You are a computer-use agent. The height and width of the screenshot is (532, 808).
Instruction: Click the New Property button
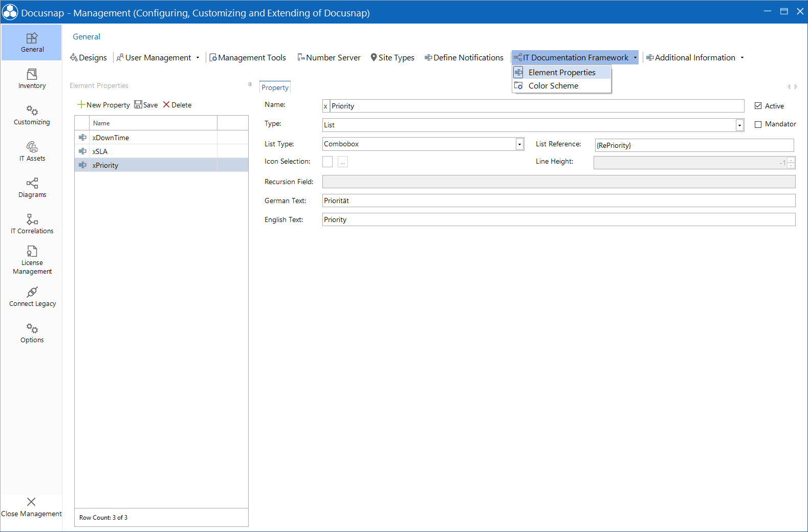click(103, 105)
